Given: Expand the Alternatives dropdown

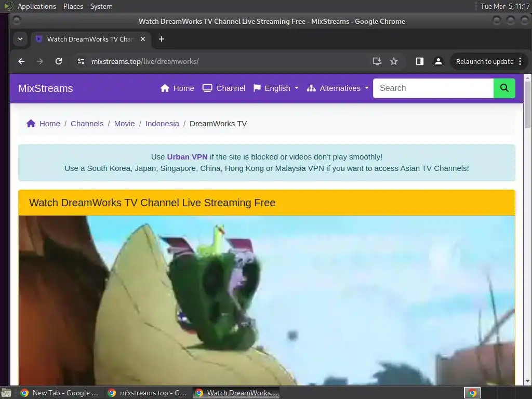Looking at the screenshot, I should (x=338, y=88).
